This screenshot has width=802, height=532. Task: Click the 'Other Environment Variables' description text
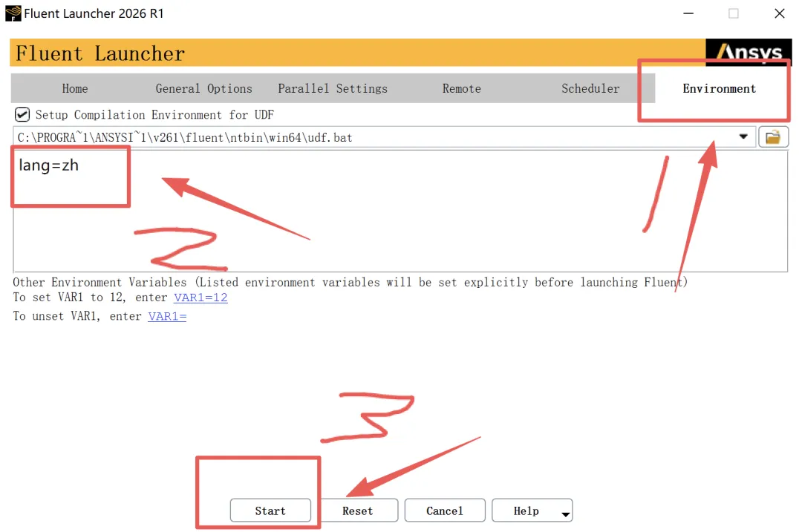[351, 282]
